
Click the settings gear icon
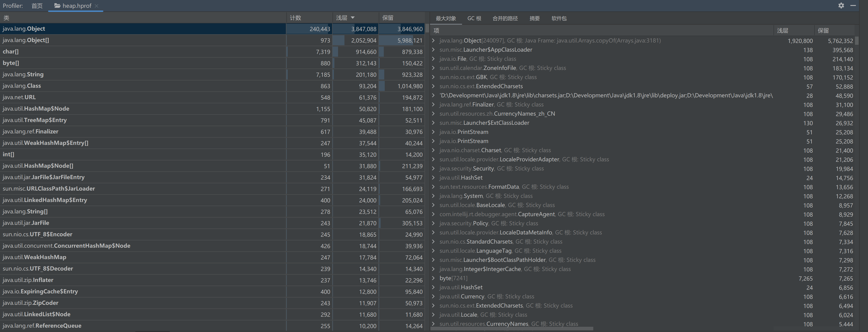pos(841,6)
